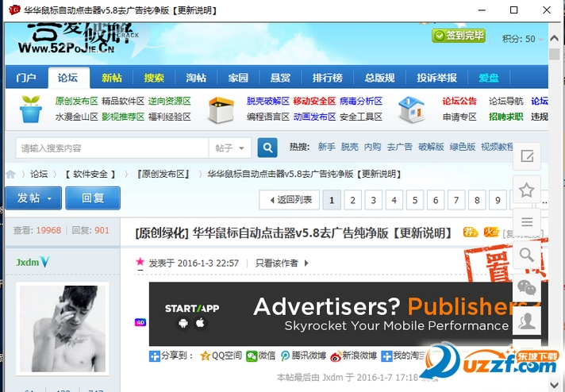The height and width of the screenshot is (392, 565).
Task: Open the 门户 nav tab
Action: [x=26, y=78]
